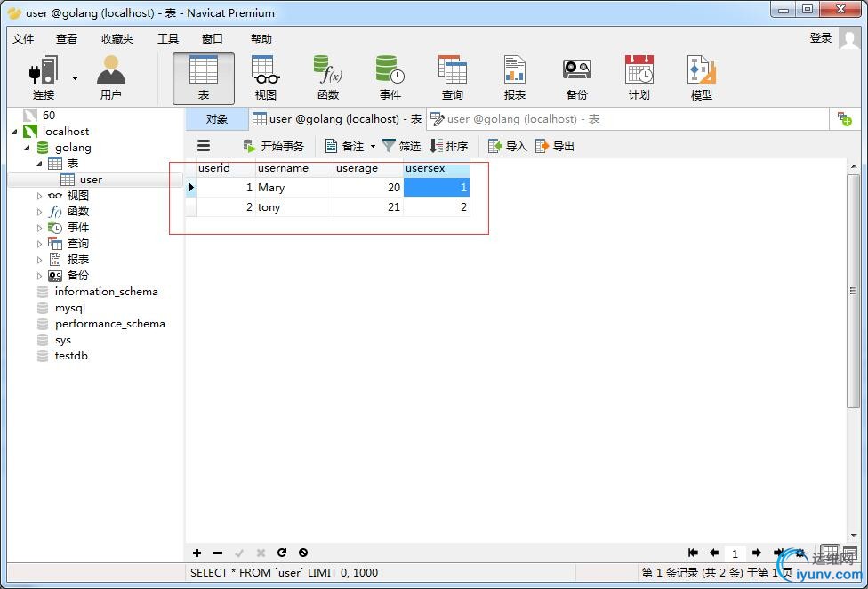Screen dimensions: 868x589
Task: Switch to the 对象 tab
Action: click(217, 119)
